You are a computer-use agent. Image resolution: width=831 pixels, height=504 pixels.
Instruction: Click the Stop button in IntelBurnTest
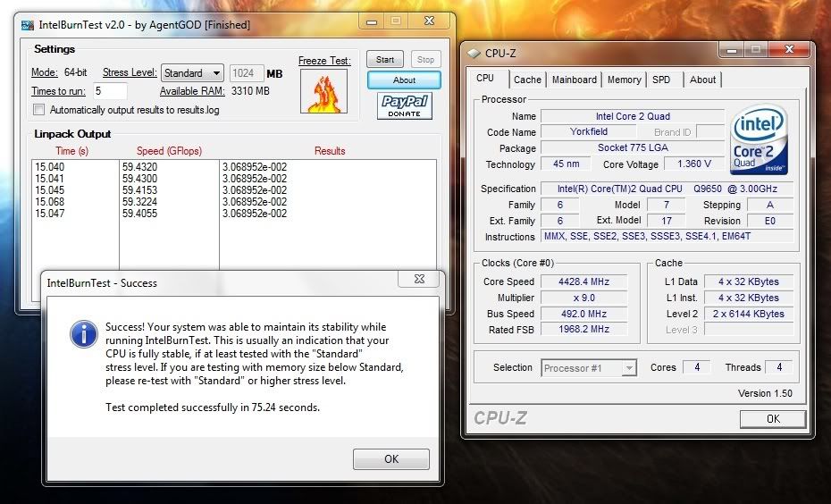(425, 59)
